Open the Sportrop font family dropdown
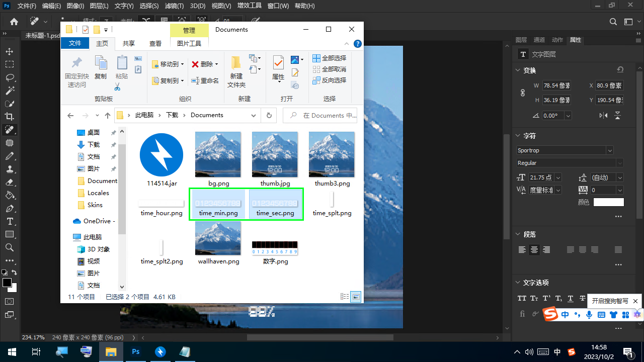644x362 pixels. tap(610, 150)
